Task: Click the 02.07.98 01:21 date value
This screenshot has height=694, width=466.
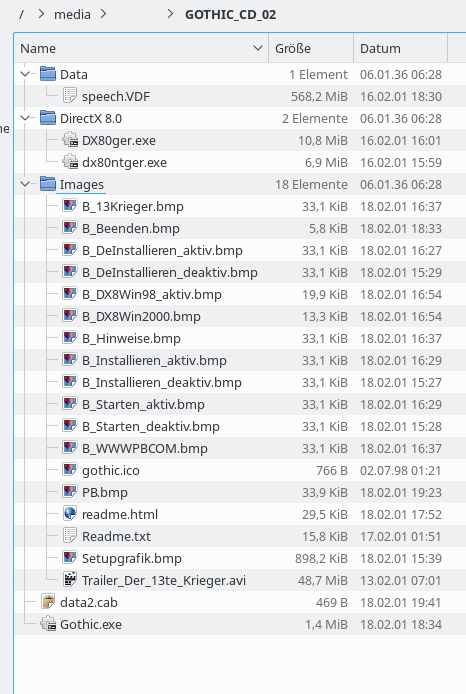Action: click(401, 470)
